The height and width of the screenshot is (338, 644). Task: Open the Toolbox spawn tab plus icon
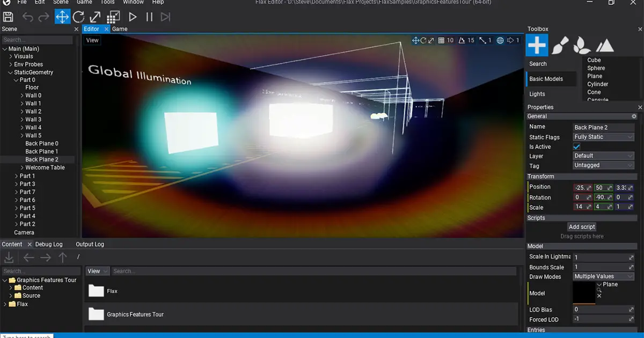point(537,46)
